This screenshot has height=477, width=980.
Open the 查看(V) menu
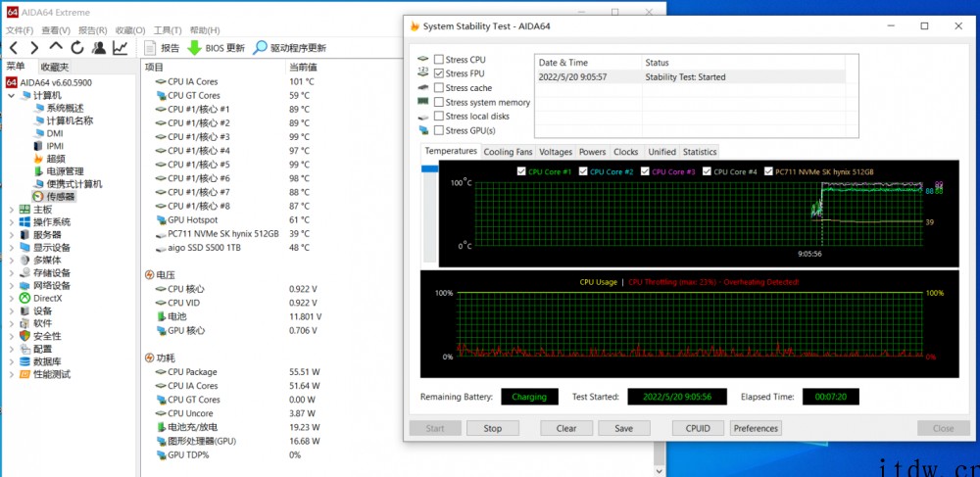point(56,30)
